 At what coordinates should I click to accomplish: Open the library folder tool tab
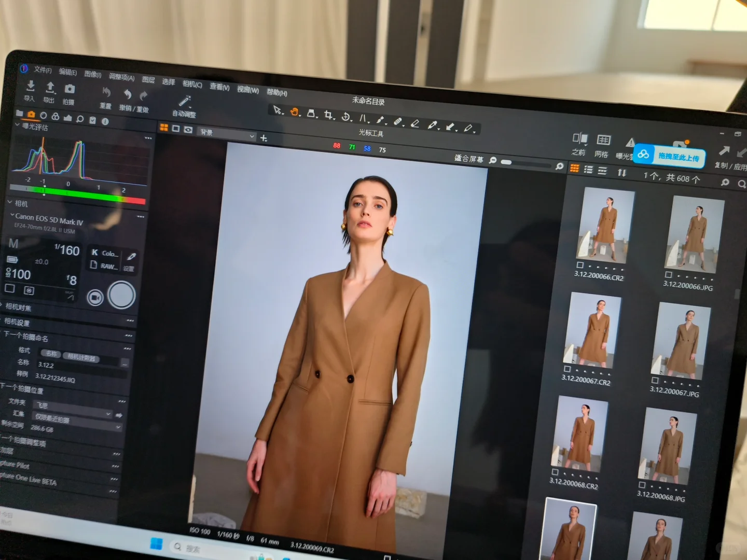point(20,113)
